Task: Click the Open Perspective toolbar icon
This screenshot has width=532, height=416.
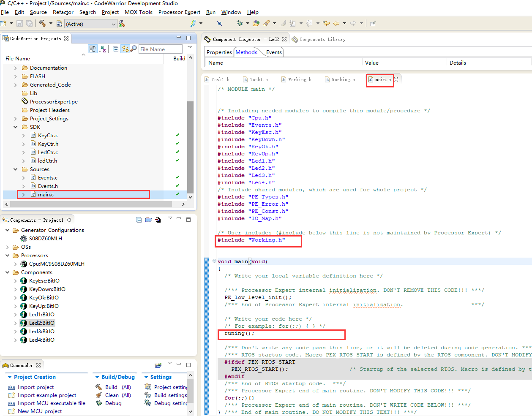Action: pos(373,23)
